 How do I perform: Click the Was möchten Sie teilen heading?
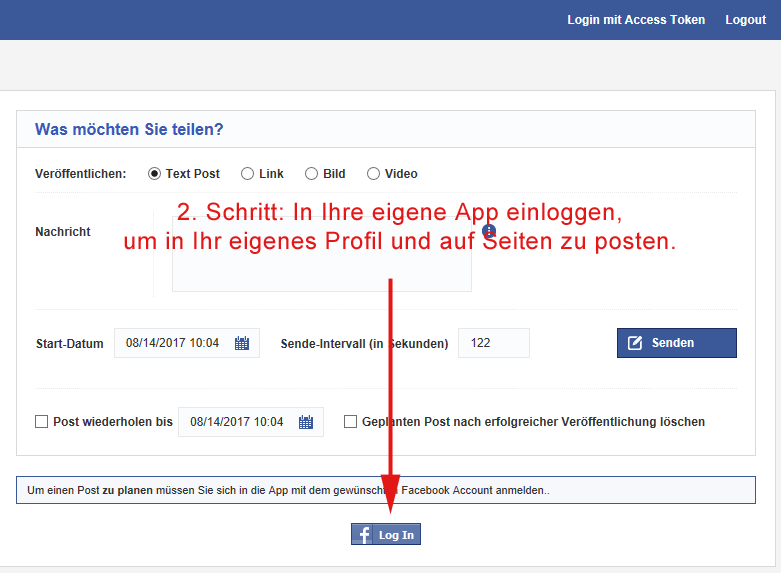[x=129, y=130]
